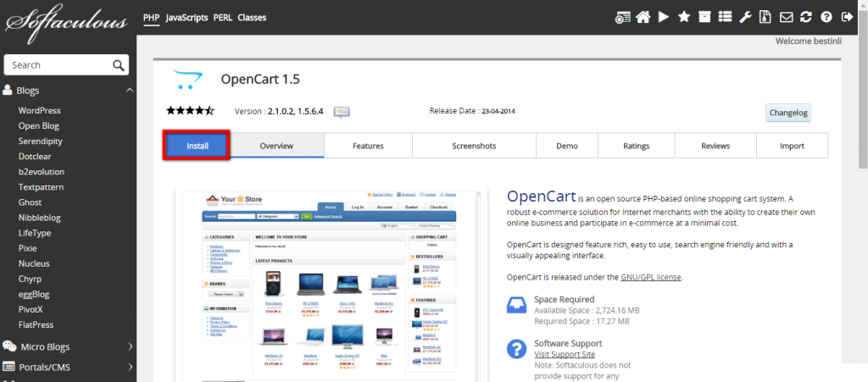Viewport: 868px width, 382px height.
Task: Click the Software Support question mark icon
Action: point(516,349)
